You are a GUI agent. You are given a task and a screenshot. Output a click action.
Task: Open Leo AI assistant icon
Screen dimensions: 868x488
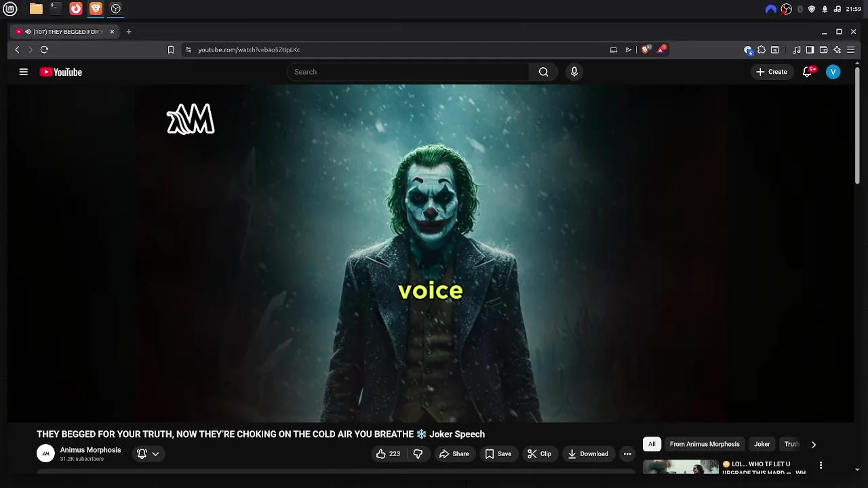(x=837, y=49)
